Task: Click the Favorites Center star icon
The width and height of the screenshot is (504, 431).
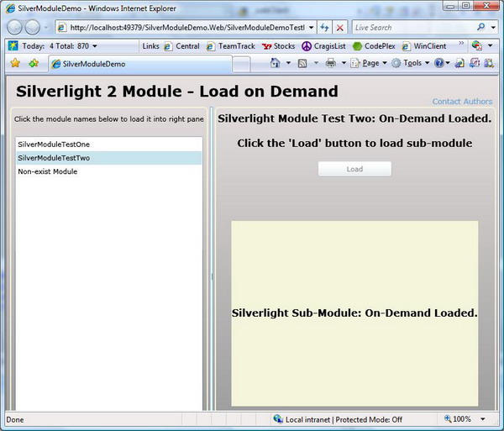Action: [x=15, y=63]
